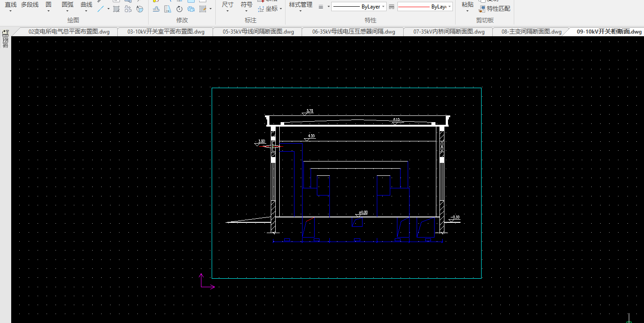Click the 标注 panel group label
Screen dimensions: 644x323
251,20
